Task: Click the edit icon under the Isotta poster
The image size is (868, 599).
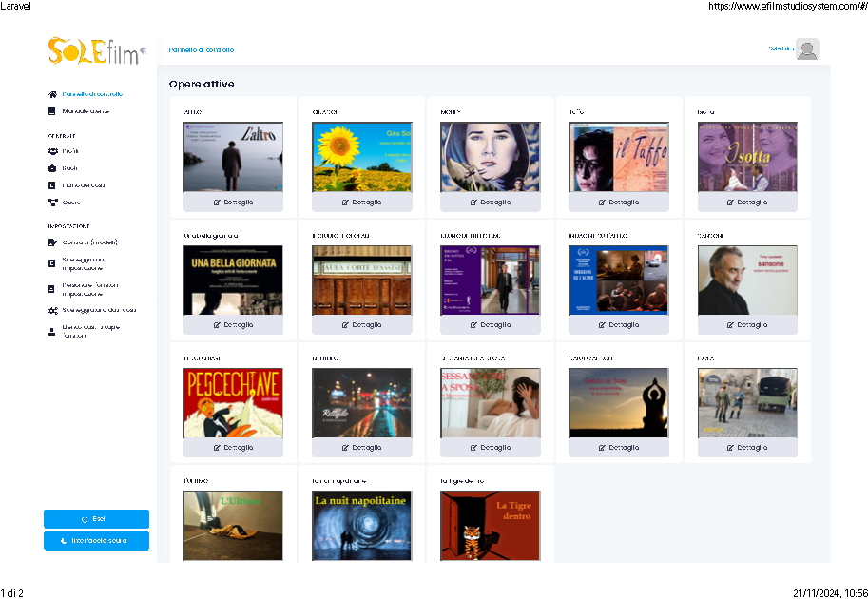Action: [731, 203]
